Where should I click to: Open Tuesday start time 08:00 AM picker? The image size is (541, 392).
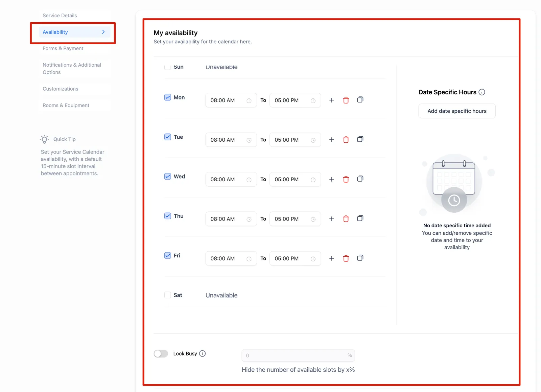[231, 140]
